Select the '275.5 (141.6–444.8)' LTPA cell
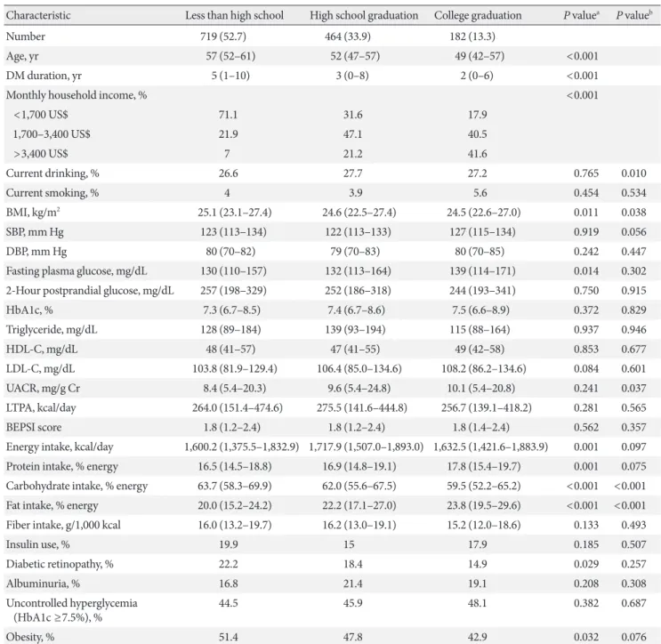The width and height of the screenshot is (661, 644). point(362,408)
